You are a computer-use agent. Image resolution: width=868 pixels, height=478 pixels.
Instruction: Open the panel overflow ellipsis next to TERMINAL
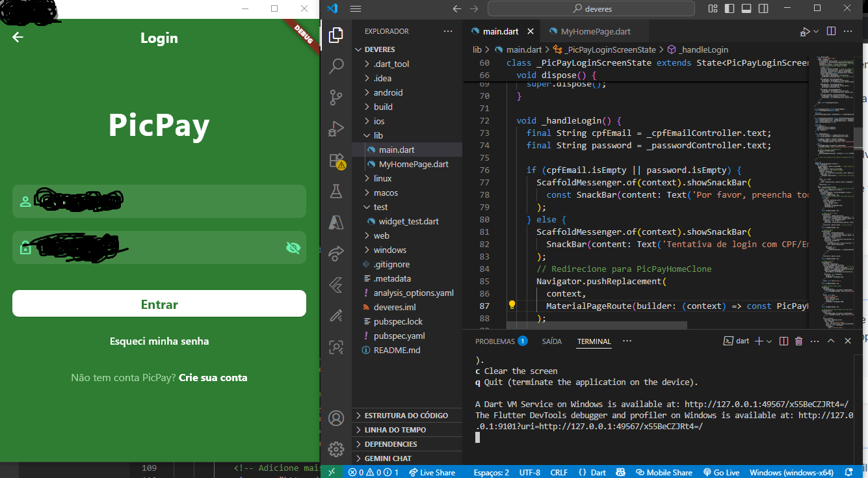tap(627, 341)
